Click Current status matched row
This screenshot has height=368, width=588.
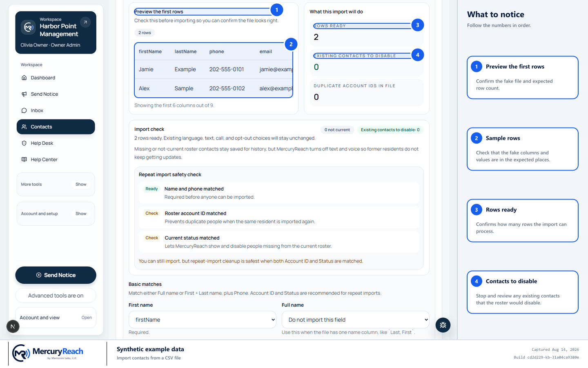(279, 242)
